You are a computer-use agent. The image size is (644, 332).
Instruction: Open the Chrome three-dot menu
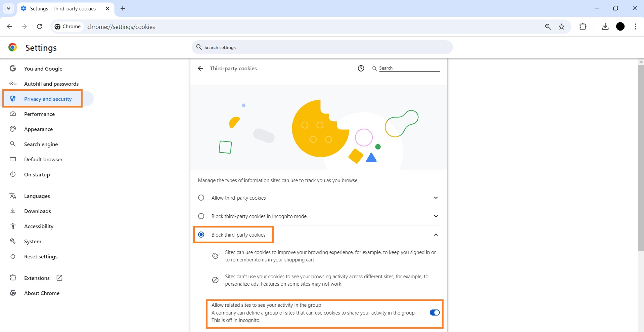(x=635, y=27)
